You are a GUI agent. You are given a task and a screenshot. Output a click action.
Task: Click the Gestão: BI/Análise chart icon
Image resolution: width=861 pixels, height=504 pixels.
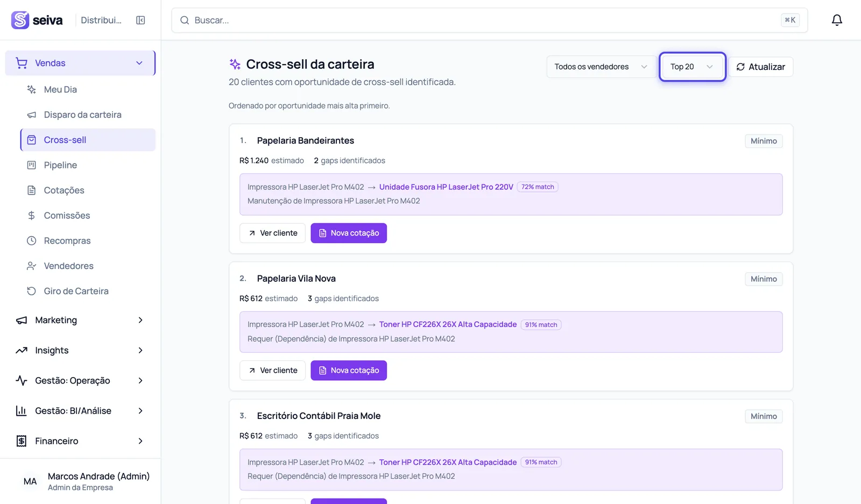[x=22, y=410]
